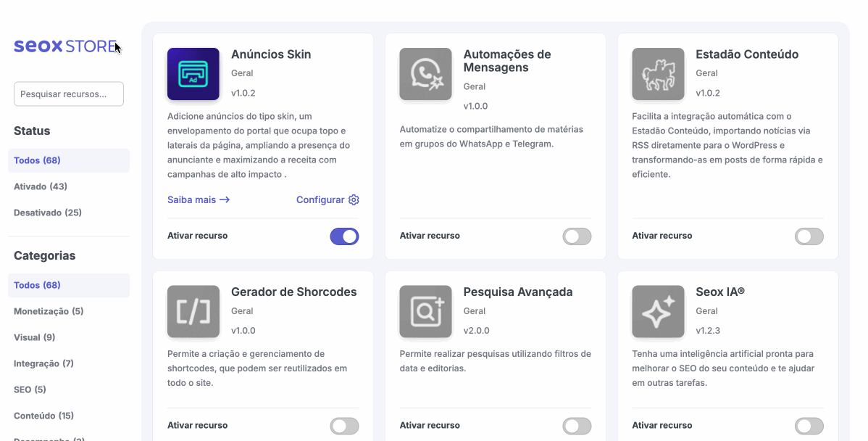868x441 pixels.
Task: Open the Visual (9) category
Action: coord(34,337)
